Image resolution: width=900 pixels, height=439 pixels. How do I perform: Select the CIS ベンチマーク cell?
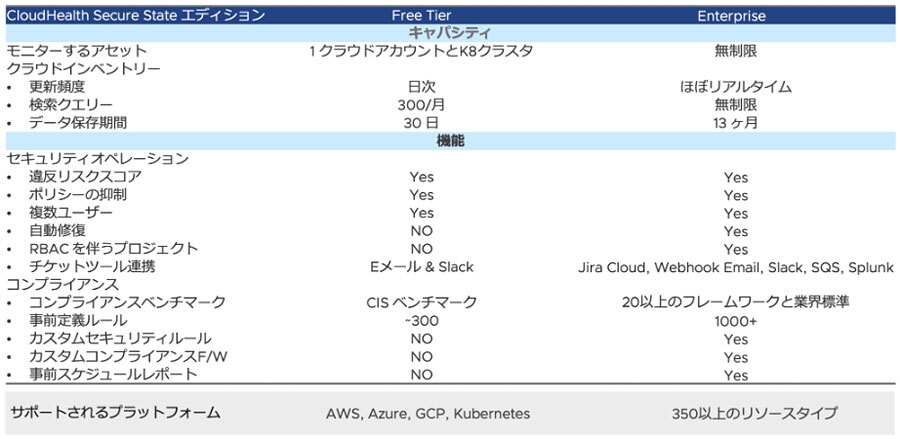[x=421, y=303]
